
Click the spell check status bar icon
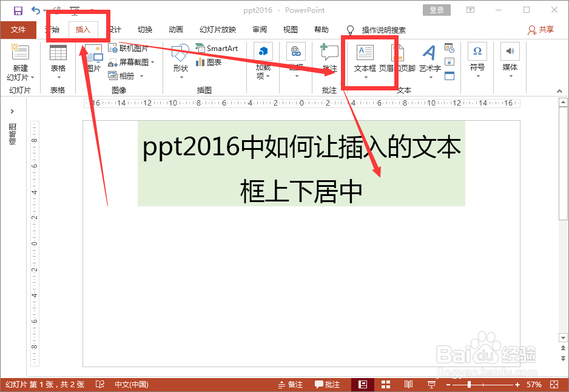click(x=100, y=384)
